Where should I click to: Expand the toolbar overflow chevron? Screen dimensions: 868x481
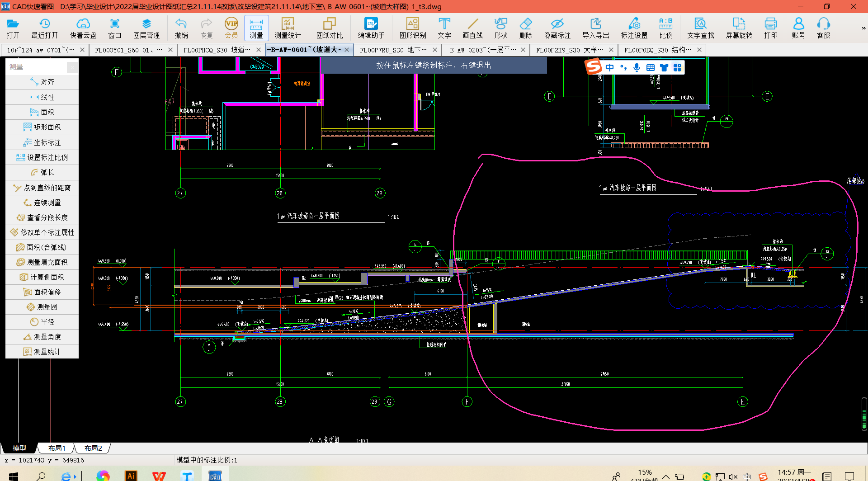click(863, 28)
